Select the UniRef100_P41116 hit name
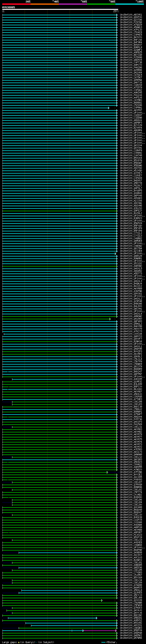 tap(131, 95)
